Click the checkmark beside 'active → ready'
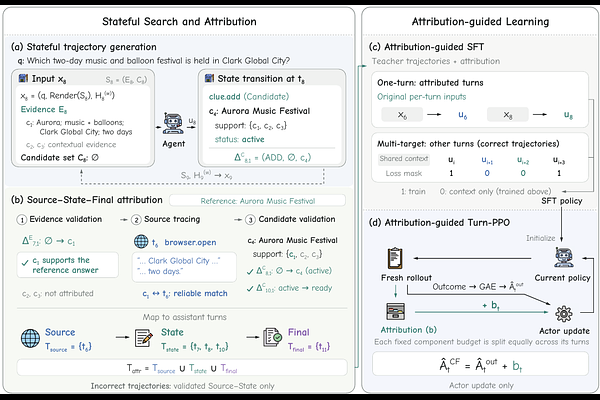600x400 pixels. pyautogui.click(x=250, y=289)
